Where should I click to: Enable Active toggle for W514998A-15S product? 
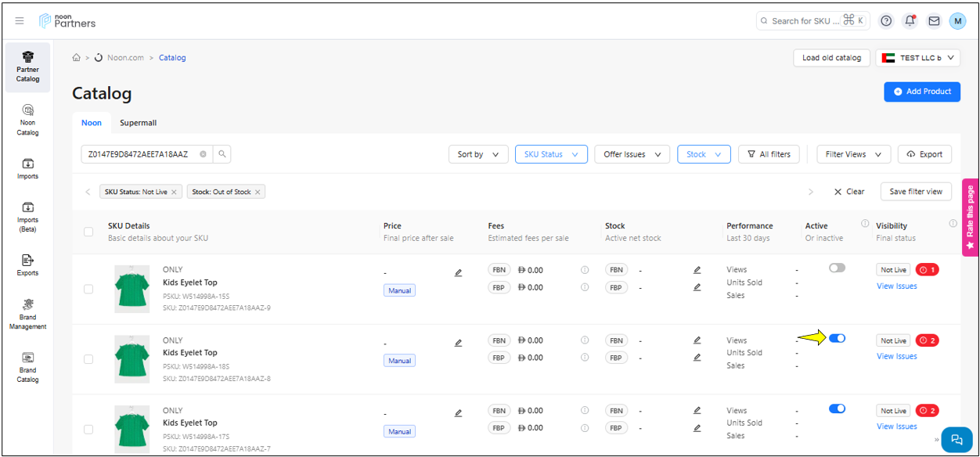(x=837, y=268)
